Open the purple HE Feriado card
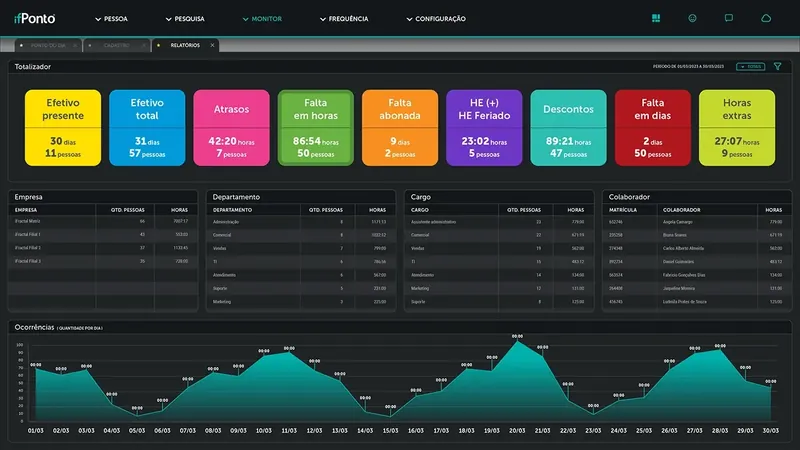 (484, 128)
